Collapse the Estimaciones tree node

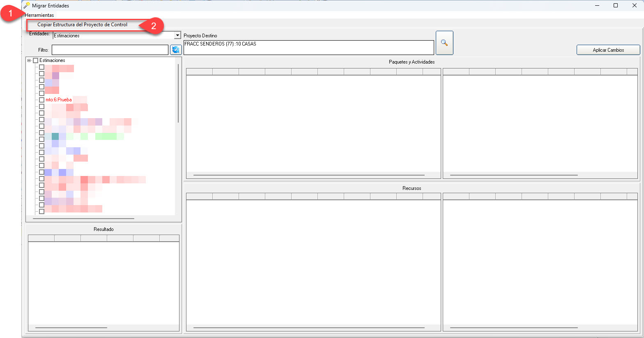coord(29,61)
